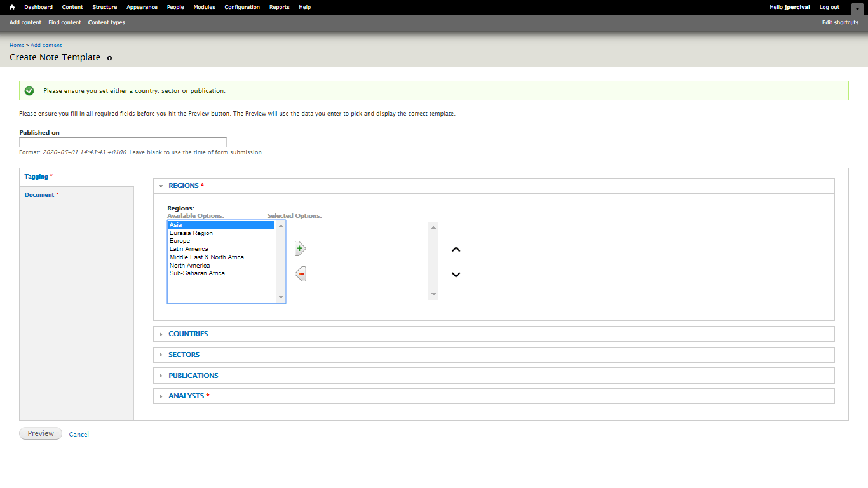Click the red remove option arrow
This screenshot has height=488, width=868.
pyautogui.click(x=301, y=274)
